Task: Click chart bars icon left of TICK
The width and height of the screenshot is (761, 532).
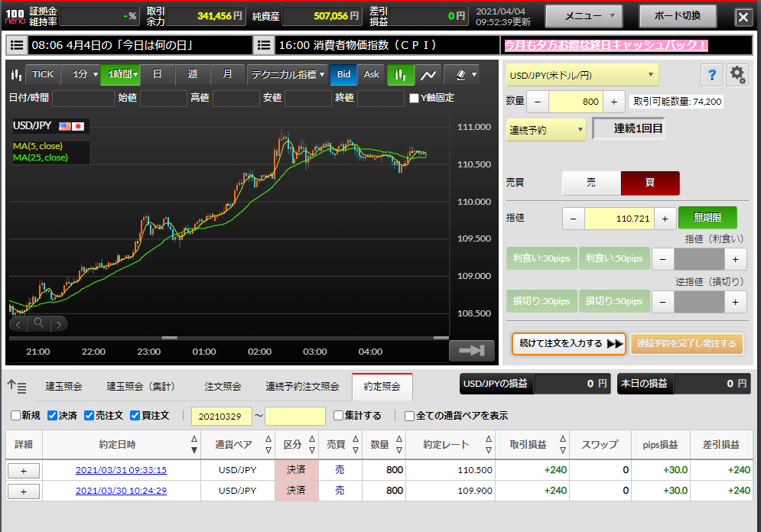Action: click(16, 75)
